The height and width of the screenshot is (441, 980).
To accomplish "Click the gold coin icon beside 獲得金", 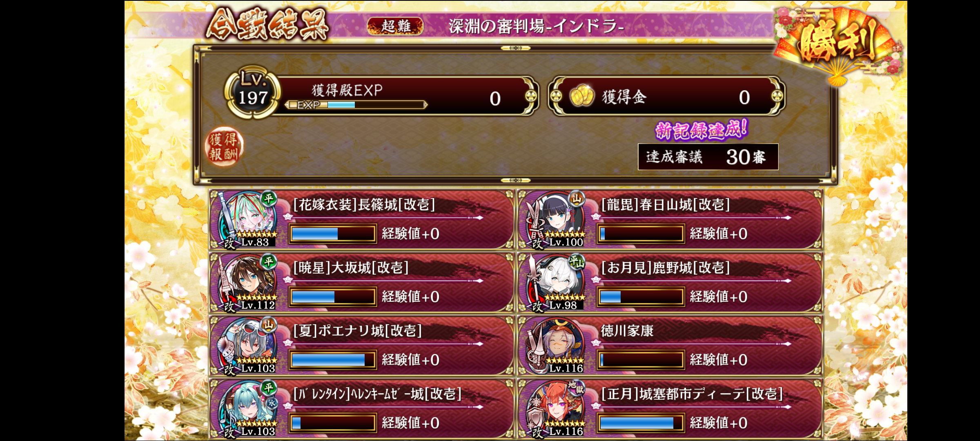I will (581, 96).
